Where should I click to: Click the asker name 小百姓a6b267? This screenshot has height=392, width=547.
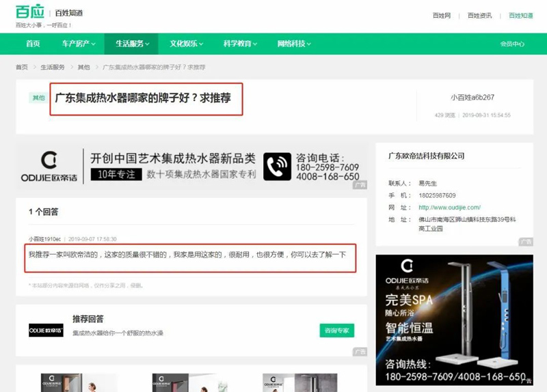[472, 98]
